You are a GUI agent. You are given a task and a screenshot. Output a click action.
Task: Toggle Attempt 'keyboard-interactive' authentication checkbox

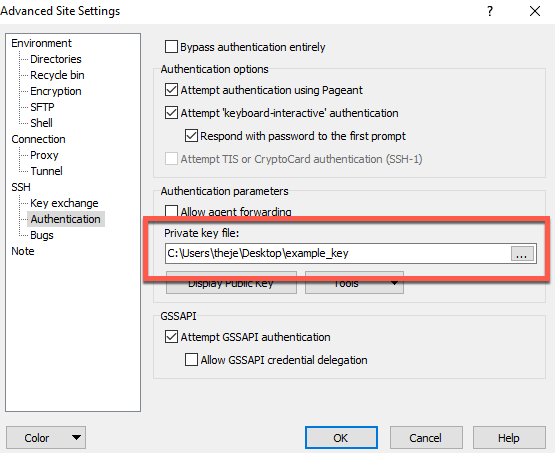click(x=171, y=113)
